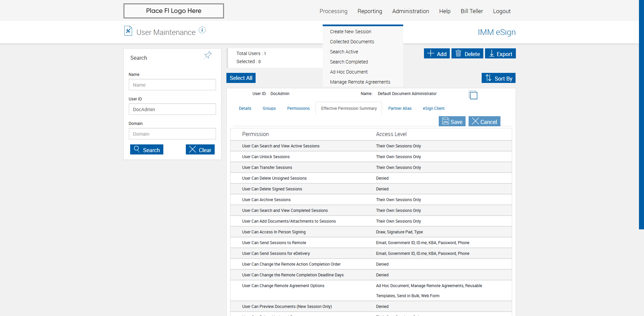This screenshot has height=316, width=644.
Task: Focus the Name search field
Action: point(172,85)
